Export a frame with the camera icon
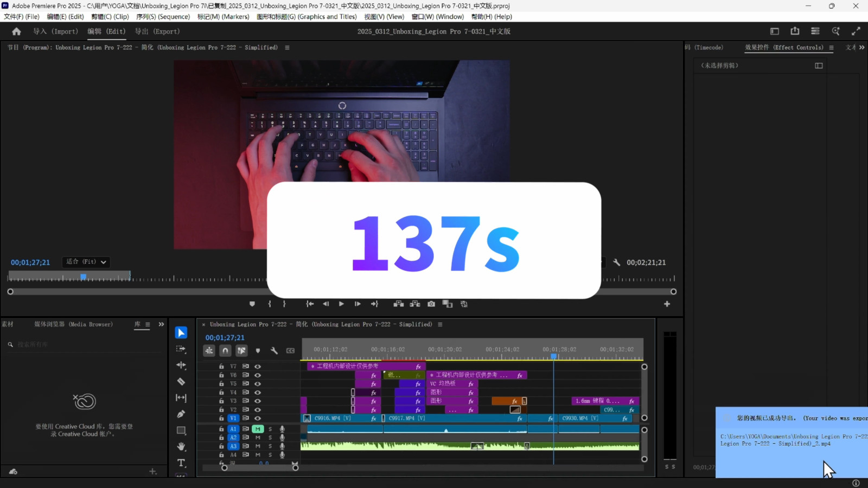868x488 pixels. click(x=431, y=304)
